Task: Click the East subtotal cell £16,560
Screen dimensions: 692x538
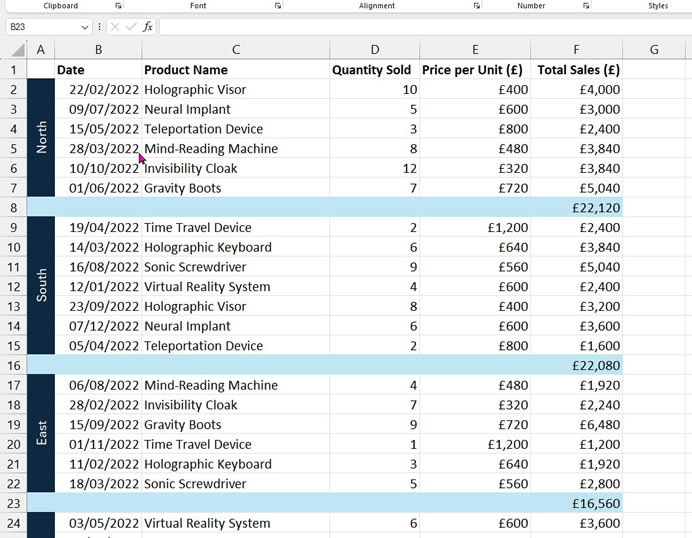Action: [576, 503]
